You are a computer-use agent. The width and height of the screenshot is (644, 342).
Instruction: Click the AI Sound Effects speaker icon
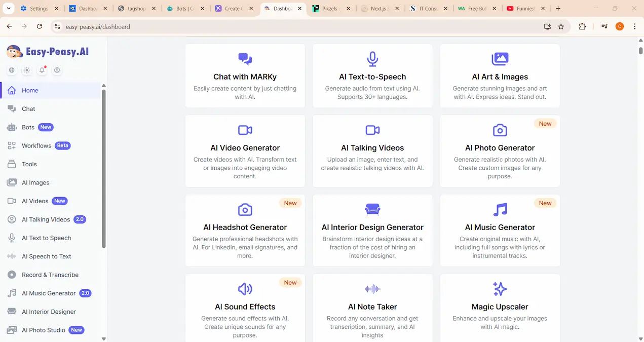[x=245, y=289]
